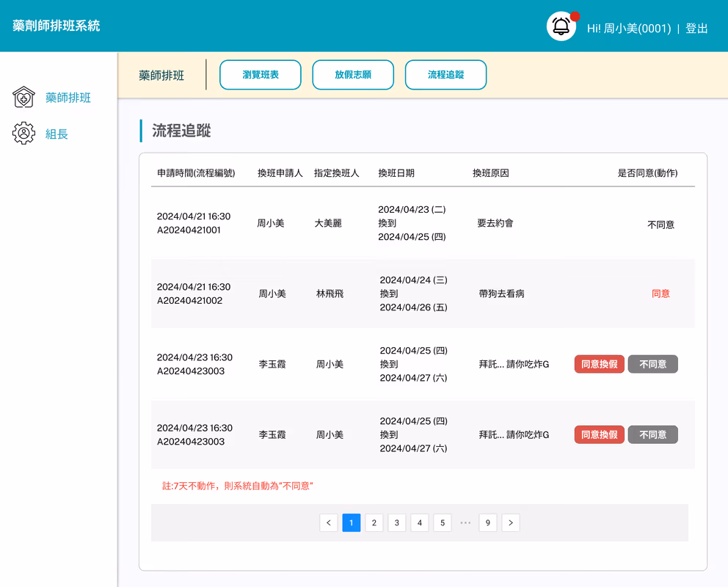This screenshot has width=728, height=587.
Task: Open 組長 in the sidebar
Action: (57, 134)
